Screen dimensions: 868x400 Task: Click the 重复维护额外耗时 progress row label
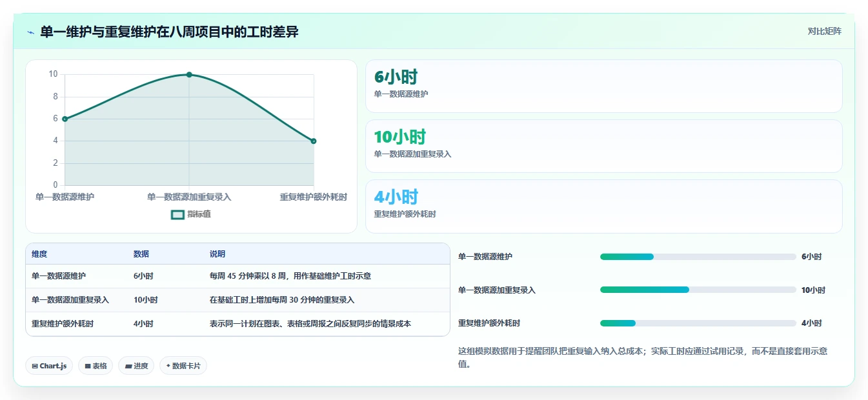(489, 323)
